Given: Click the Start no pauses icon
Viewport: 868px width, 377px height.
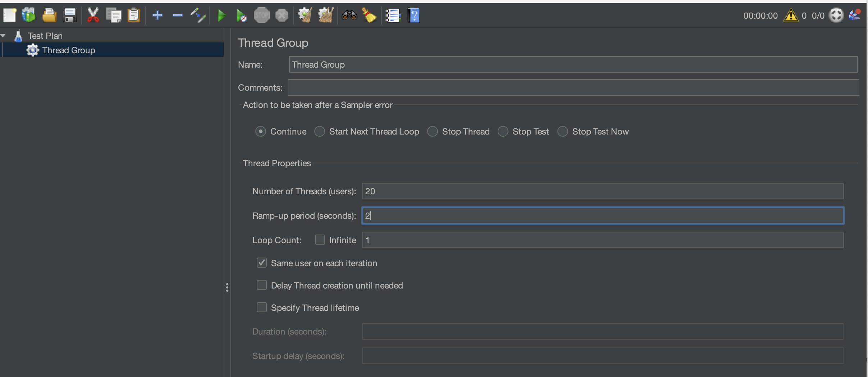Looking at the screenshot, I should (x=241, y=15).
